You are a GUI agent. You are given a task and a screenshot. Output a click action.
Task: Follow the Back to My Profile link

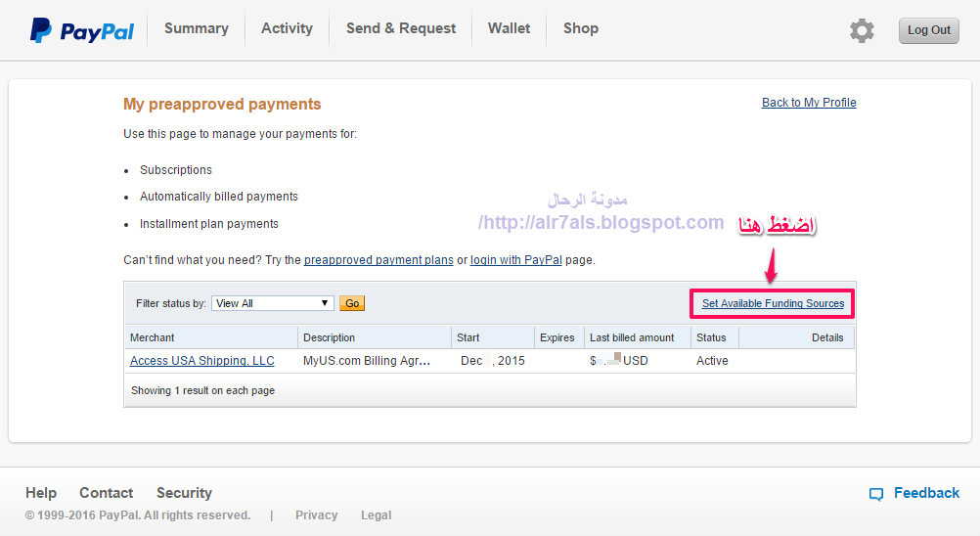pyautogui.click(x=809, y=103)
